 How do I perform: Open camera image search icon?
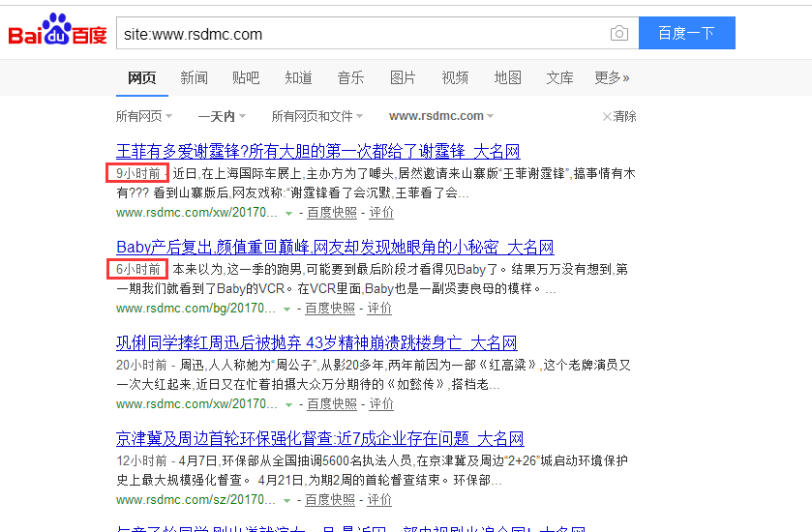coord(618,34)
